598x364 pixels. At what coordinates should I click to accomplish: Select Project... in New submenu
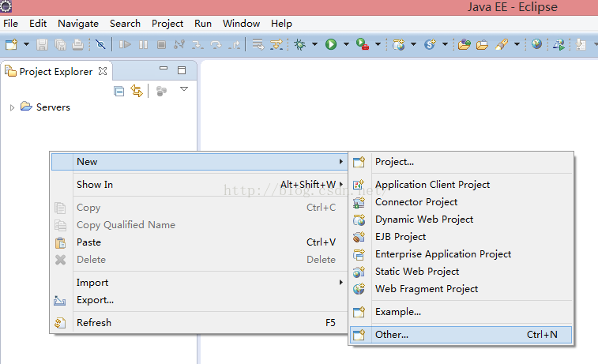click(461, 162)
